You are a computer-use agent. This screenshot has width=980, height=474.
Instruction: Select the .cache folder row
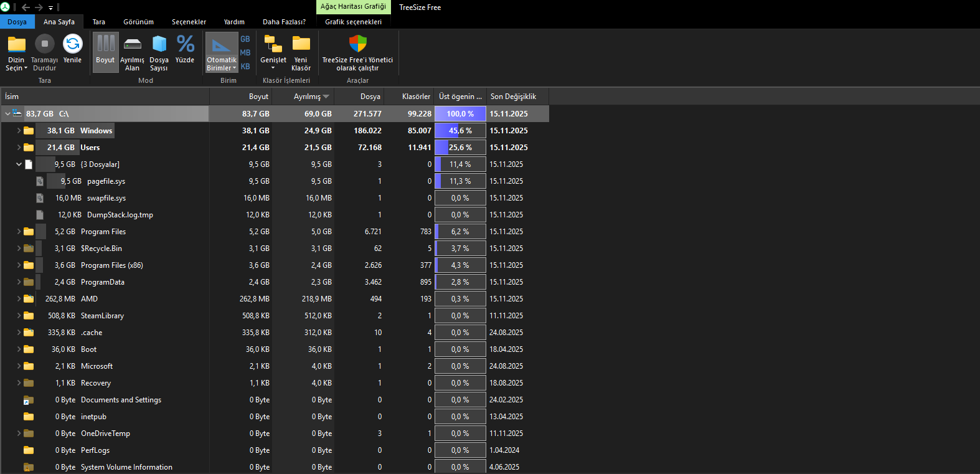275,333
